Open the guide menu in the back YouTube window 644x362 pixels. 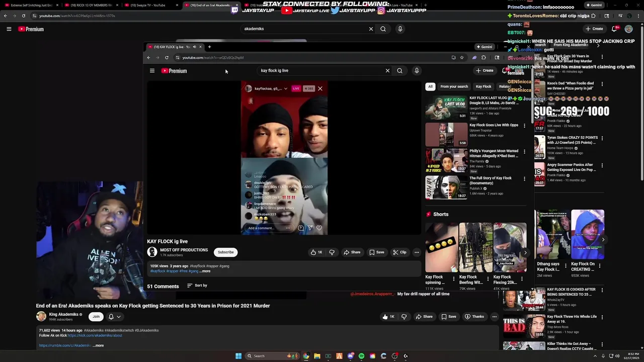[9, 29]
